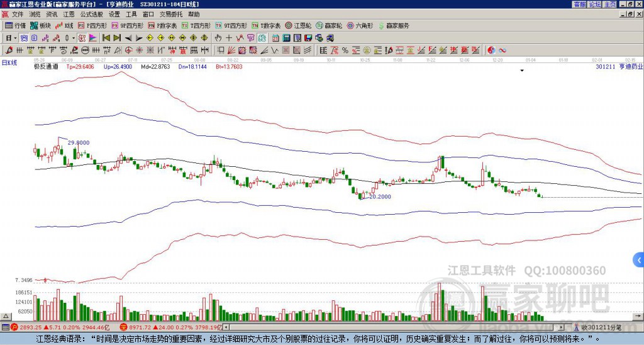644x345 pixels.
Task: Select the triangle angle tool icon
Action: click(118, 50)
